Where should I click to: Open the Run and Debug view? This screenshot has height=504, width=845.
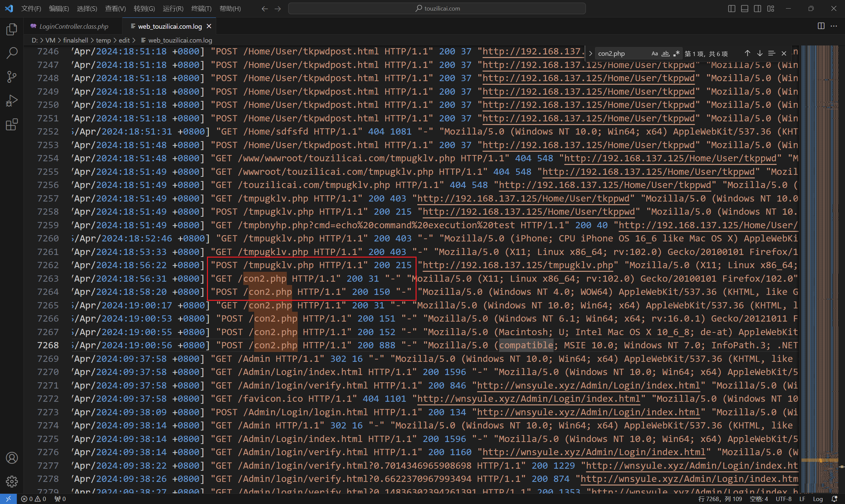pos(12,101)
